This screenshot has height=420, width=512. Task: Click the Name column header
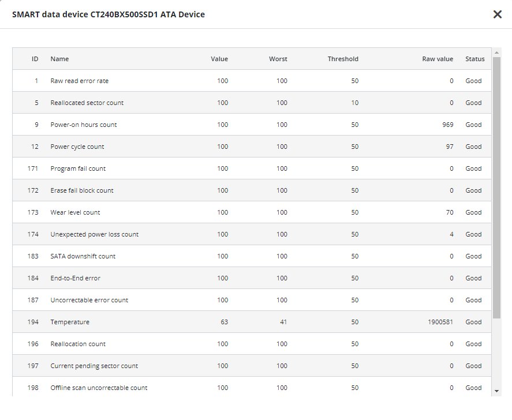(x=59, y=59)
